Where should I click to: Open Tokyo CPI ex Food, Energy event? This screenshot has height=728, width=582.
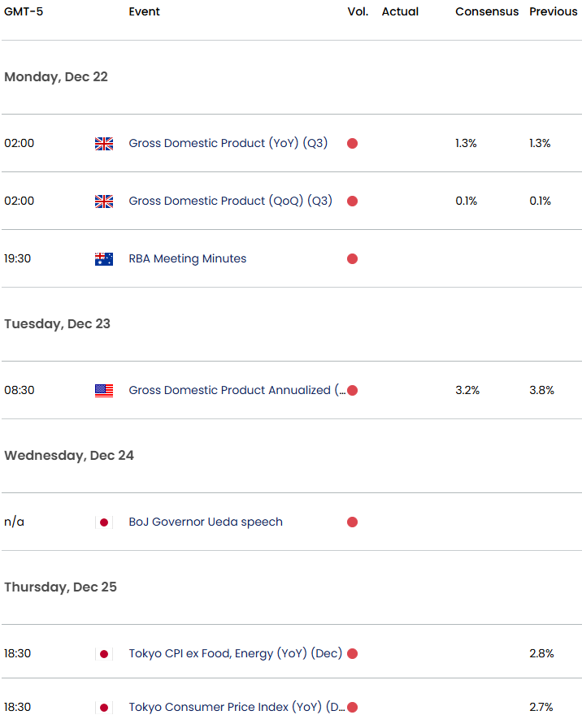pyautogui.click(x=235, y=654)
